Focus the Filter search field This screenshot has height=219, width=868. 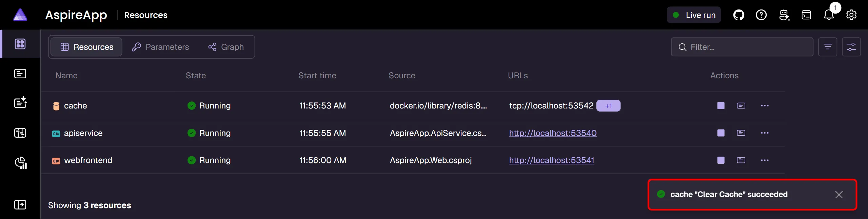tap(742, 47)
